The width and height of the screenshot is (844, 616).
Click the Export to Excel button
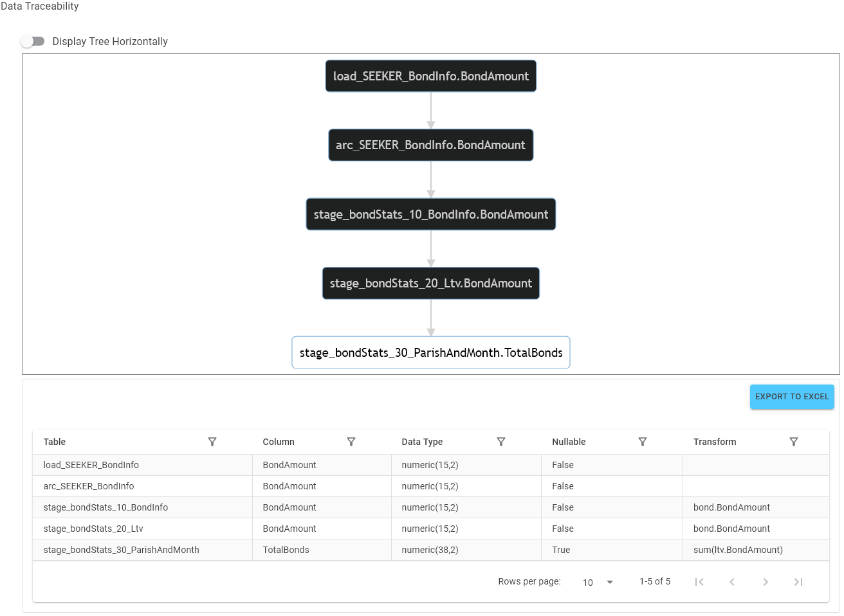pyautogui.click(x=792, y=397)
